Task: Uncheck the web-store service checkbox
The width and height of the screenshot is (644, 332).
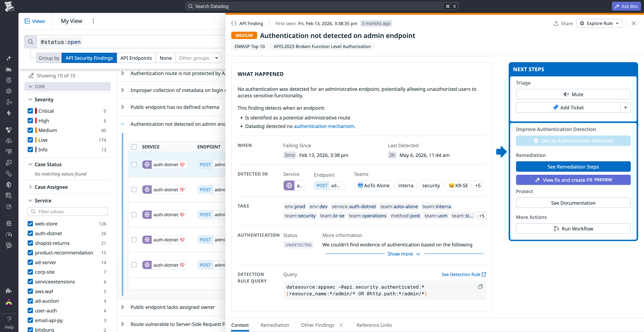Action: coord(30,224)
